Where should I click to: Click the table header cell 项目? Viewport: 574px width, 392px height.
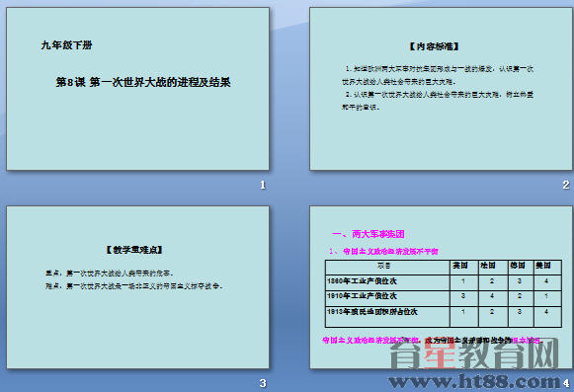point(387,268)
